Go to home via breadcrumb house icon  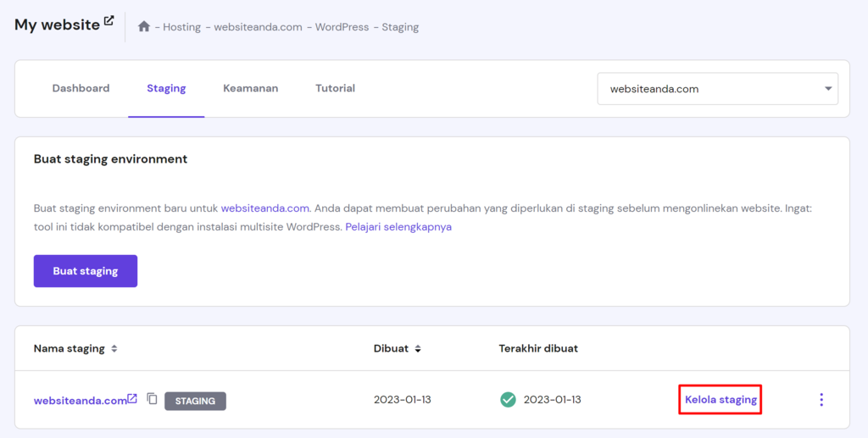click(x=144, y=26)
